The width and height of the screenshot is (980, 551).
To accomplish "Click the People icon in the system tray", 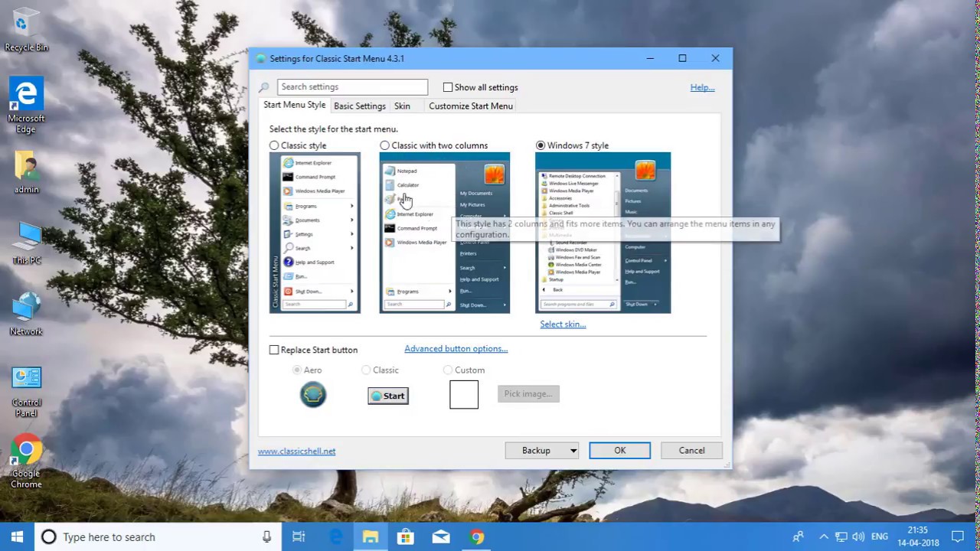I will [799, 536].
